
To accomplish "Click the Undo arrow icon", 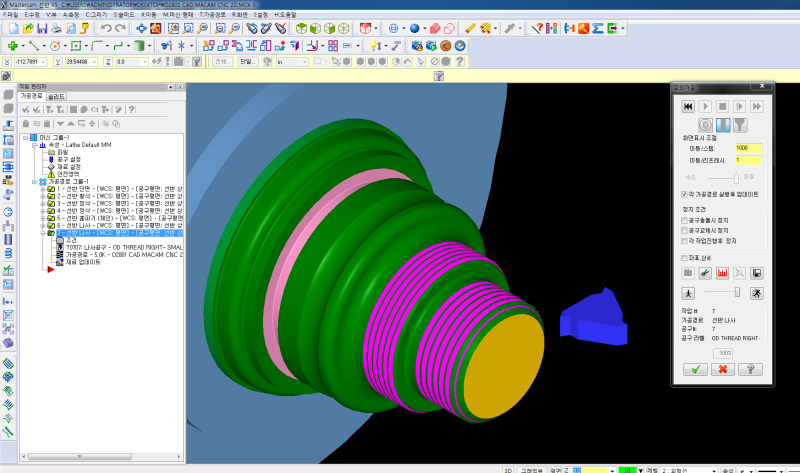I will [x=106, y=28].
